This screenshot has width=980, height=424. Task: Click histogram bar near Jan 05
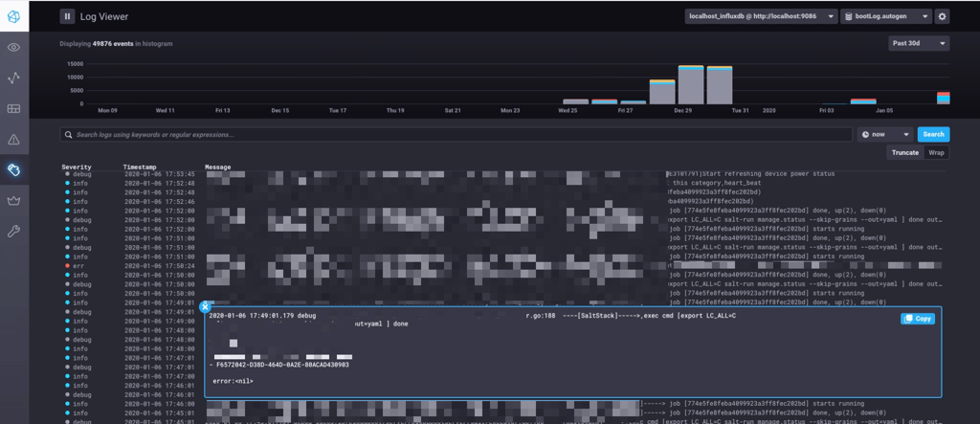(x=862, y=101)
